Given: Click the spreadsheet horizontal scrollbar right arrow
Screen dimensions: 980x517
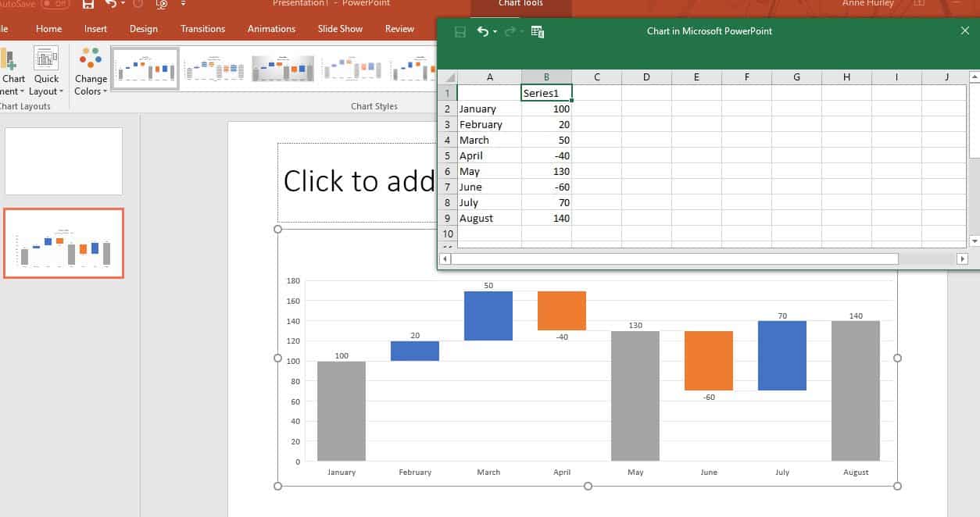Looking at the screenshot, I should coord(962,258).
